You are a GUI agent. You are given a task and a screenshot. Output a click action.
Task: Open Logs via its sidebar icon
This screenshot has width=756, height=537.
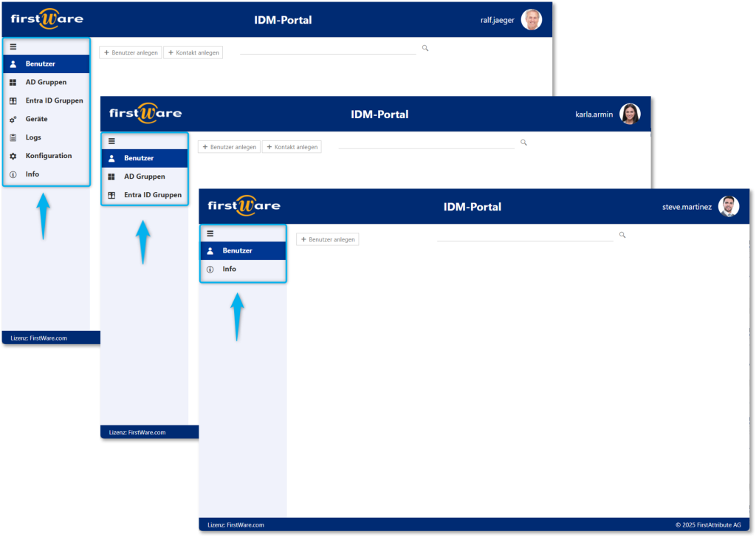[13, 137]
